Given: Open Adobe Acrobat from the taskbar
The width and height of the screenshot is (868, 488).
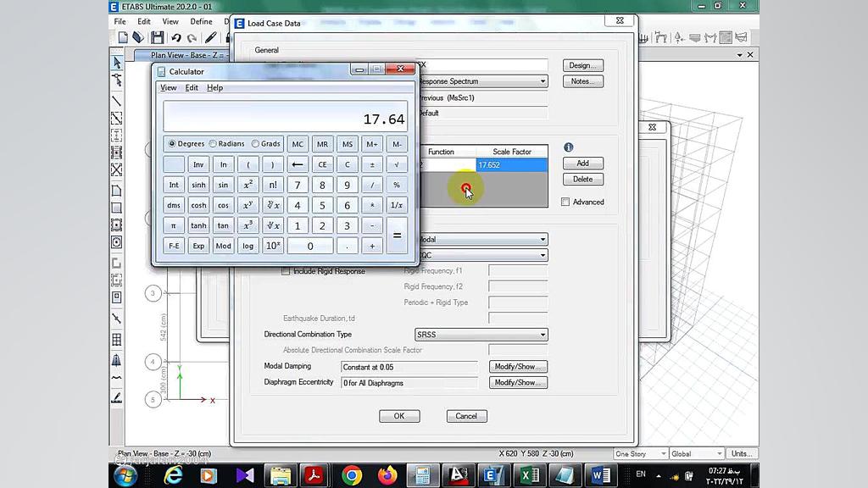Looking at the screenshot, I should [x=314, y=475].
